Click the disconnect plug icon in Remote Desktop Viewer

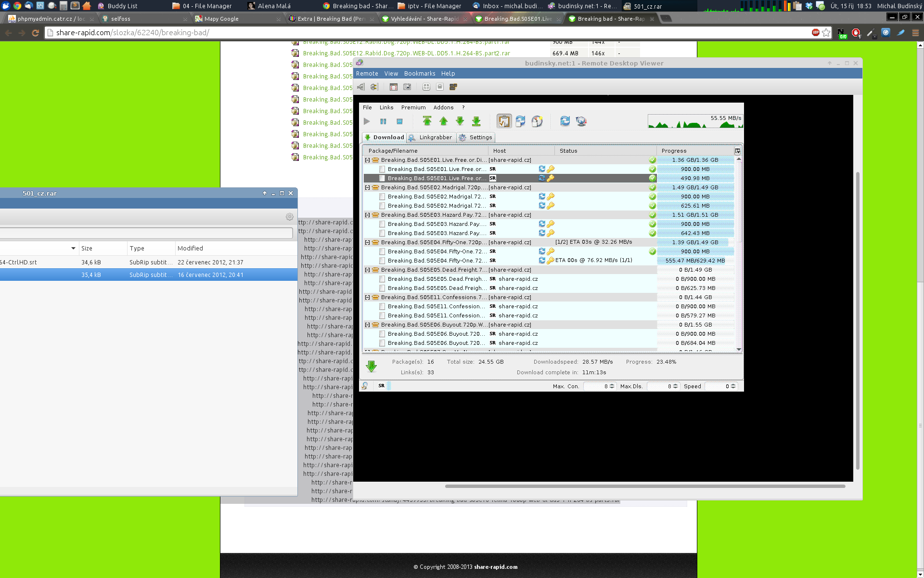(374, 87)
